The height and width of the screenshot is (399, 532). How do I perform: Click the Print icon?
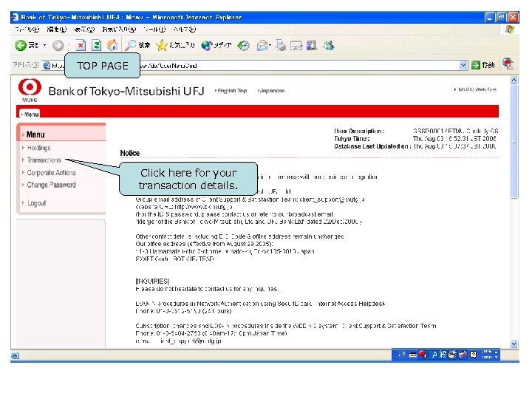[x=281, y=45]
